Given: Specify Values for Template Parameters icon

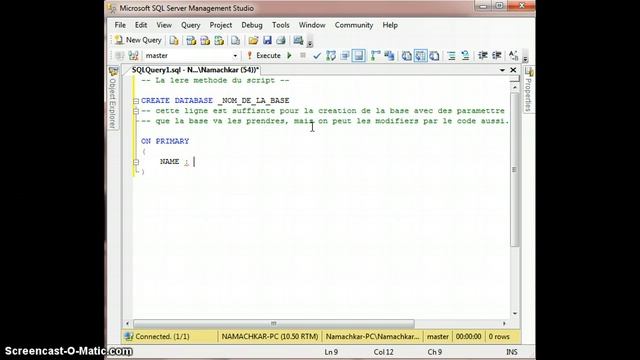Looking at the screenshot, I should (513, 56).
